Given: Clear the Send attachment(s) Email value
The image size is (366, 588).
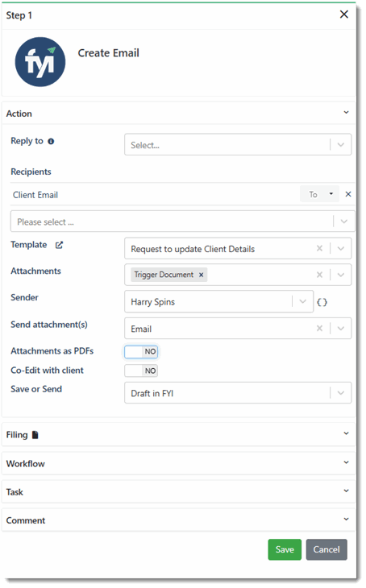Looking at the screenshot, I should [x=319, y=329].
